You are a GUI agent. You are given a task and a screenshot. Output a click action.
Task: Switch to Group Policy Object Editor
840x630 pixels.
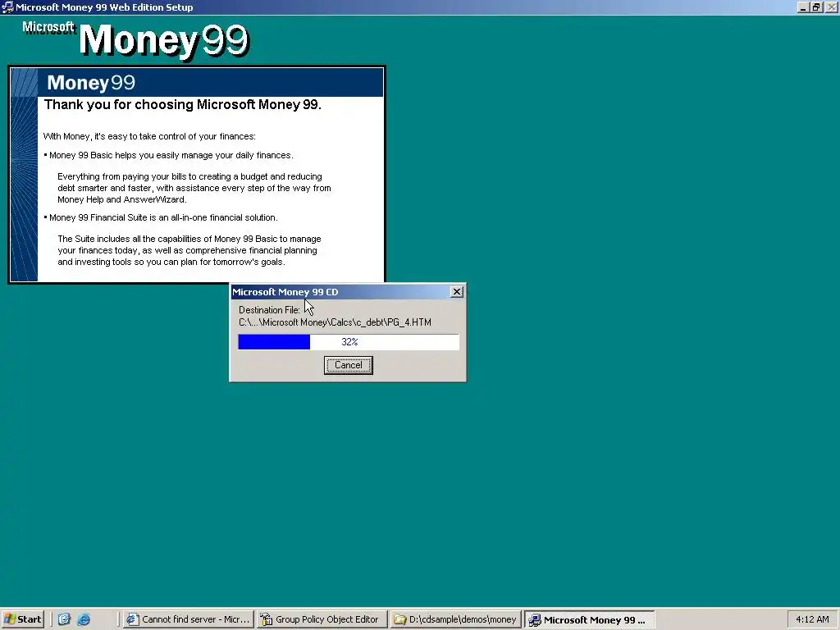click(322, 620)
